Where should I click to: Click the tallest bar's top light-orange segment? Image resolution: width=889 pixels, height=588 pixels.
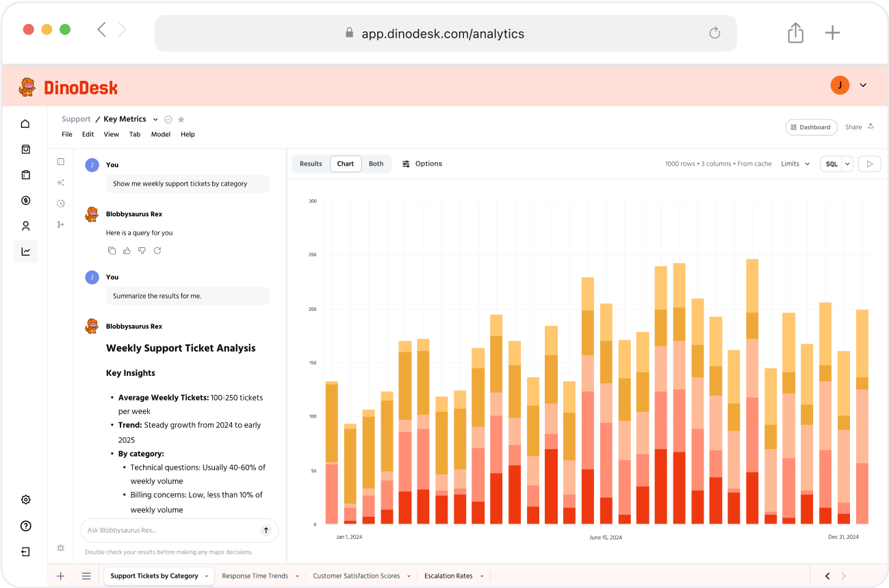752,285
